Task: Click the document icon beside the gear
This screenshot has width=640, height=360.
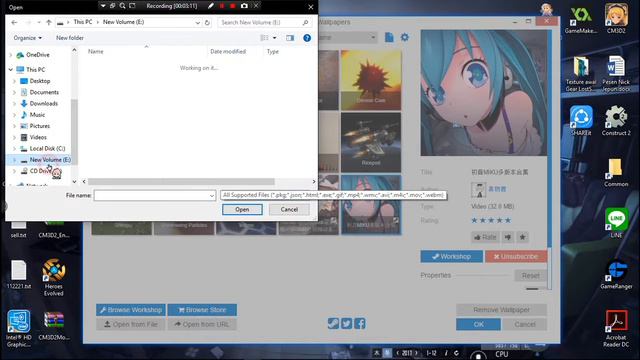Action: pyautogui.click(x=389, y=38)
